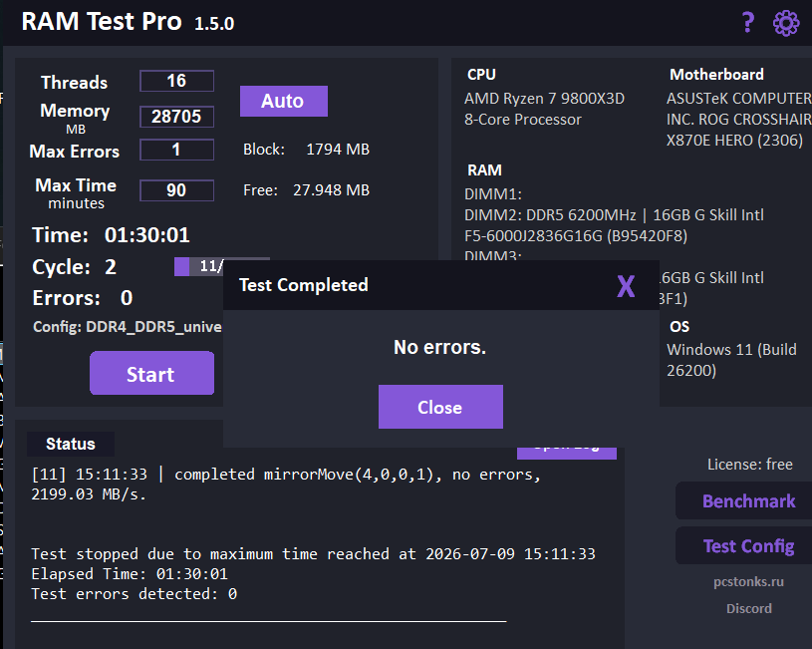Select the Status tab label
Image resolution: width=812 pixels, height=649 pixels.
point(71,444)
